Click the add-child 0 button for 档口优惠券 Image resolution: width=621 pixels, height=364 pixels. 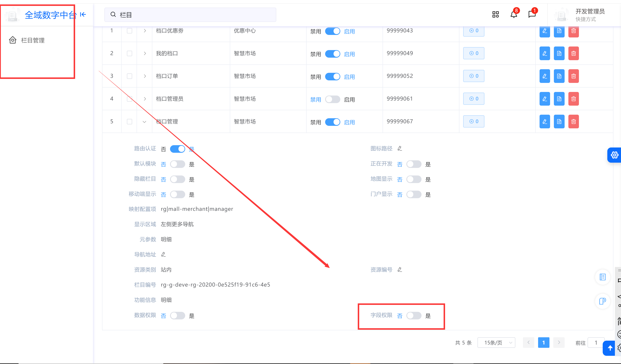(x=473, y=31)
